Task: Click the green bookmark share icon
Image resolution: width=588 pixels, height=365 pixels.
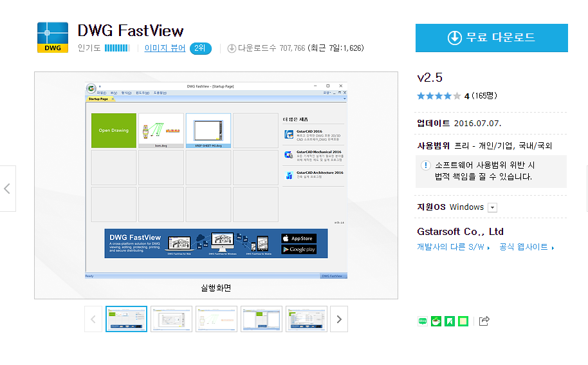Action: click(450, 321)
